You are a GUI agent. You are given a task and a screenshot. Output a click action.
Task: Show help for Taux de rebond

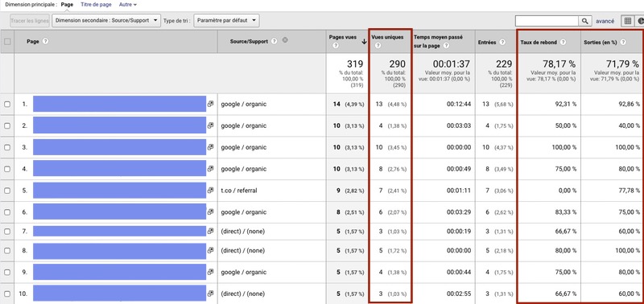pyautogui.click(x=563, y=42)
